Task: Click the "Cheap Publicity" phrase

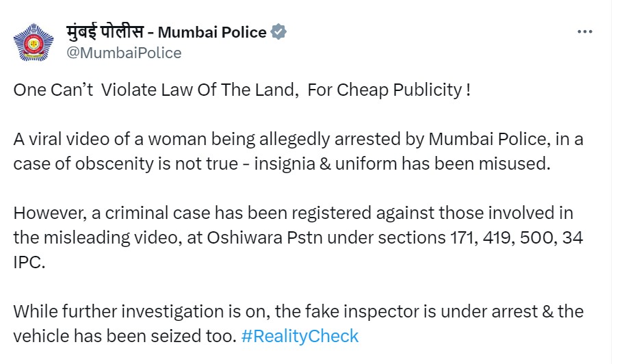Action: (x=398, y=90)
